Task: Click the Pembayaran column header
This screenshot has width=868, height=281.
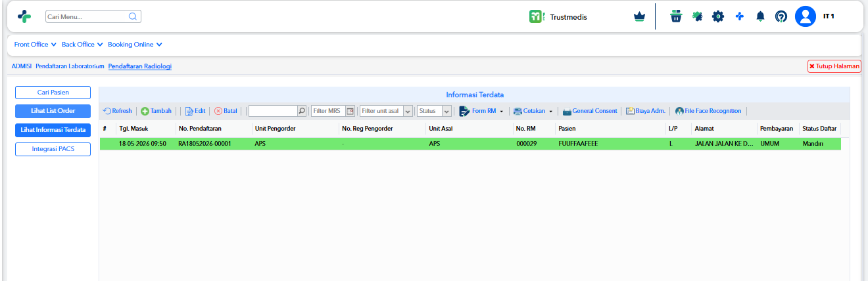Action: point(777,129)
